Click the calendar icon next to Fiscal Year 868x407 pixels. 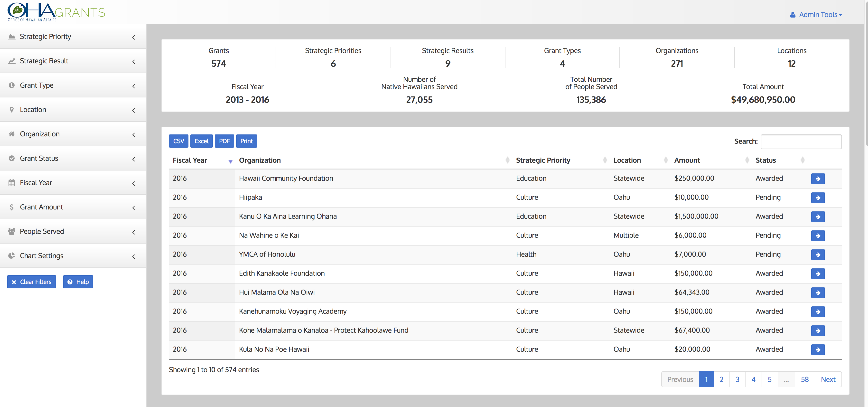(12, 183)
